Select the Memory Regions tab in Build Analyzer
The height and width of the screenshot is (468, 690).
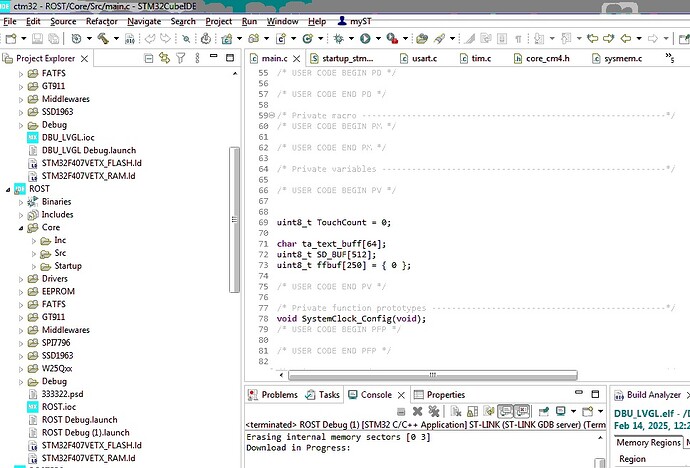click(x=648, y=442)
